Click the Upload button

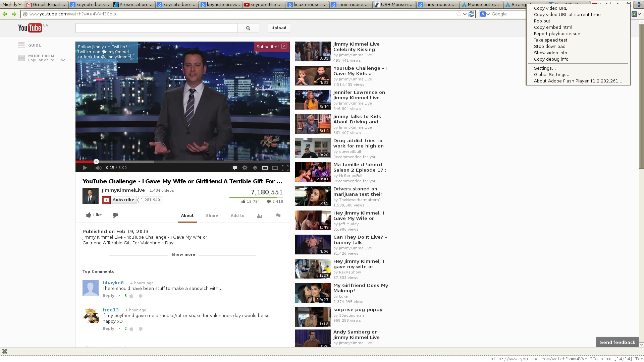click(x=279, y=28)
